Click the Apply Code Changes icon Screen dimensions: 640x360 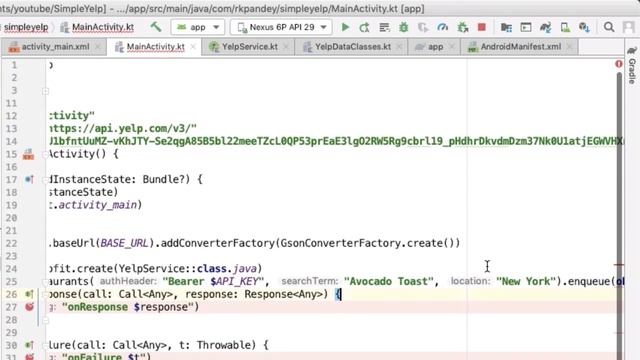click(384, 27)
